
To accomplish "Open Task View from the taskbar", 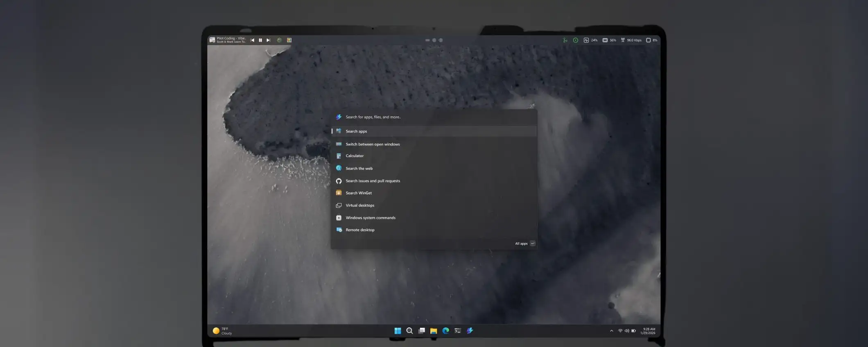I will click(421, 331).
